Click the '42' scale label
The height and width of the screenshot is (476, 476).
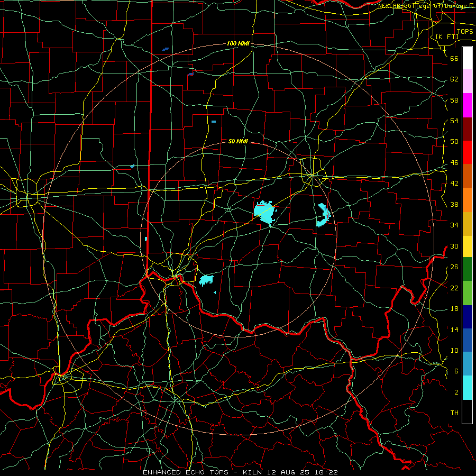point(454,184)
